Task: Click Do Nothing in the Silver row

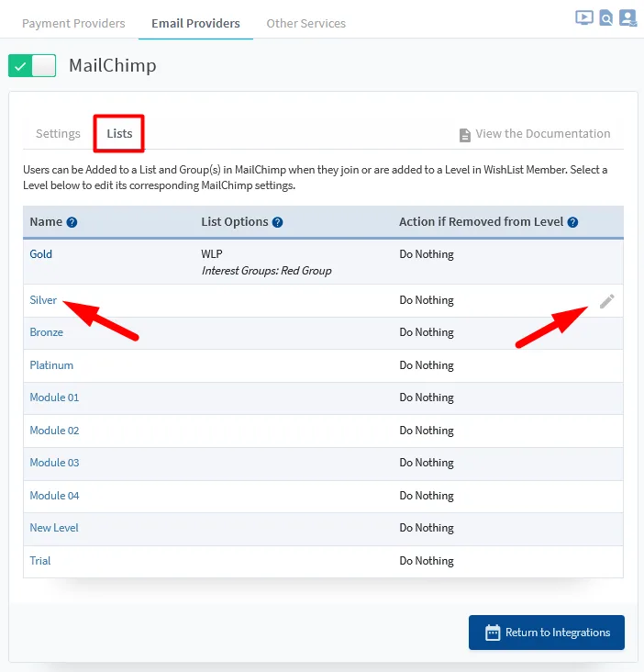Action: pyautogui.click(x=427, y=300)
